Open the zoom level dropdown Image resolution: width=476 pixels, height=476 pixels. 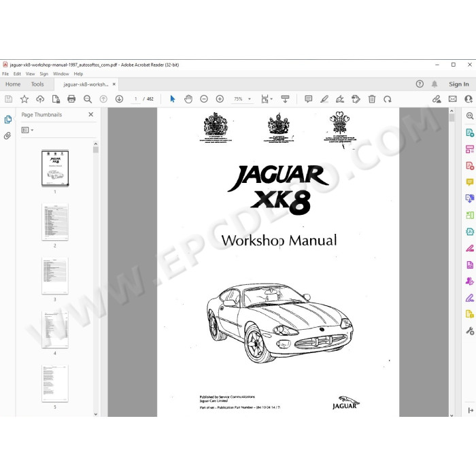coord(250,99)
